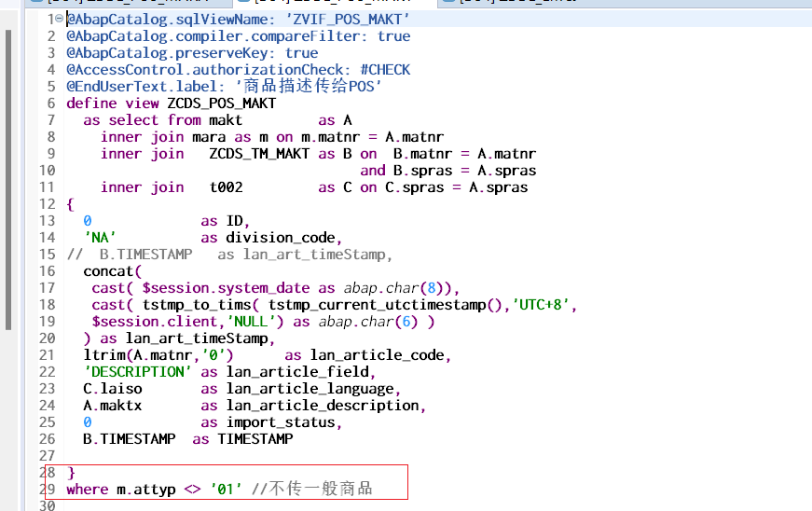Click $session.system_date on line 17
812x511 pixels.
(x=226, y=288)
